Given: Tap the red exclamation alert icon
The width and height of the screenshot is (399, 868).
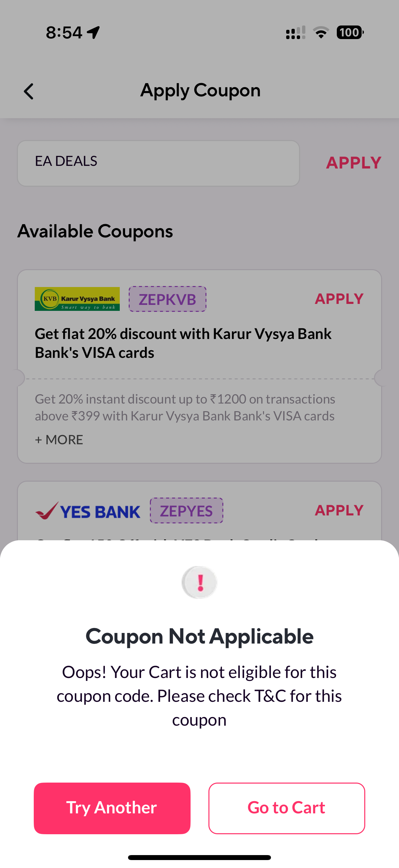Looking at the screenshot, I should point(199,582).
